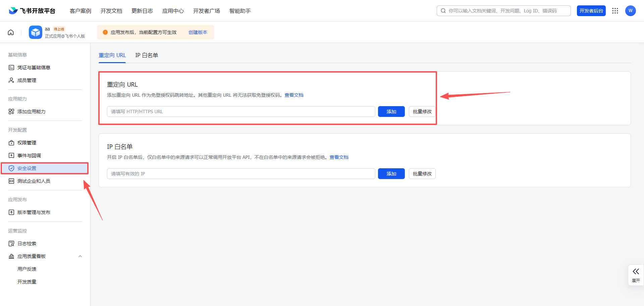Click 批量修改 button for IP whitelist
The width and height of the screenshot is (644, 306).
click(x=422, y=174)
